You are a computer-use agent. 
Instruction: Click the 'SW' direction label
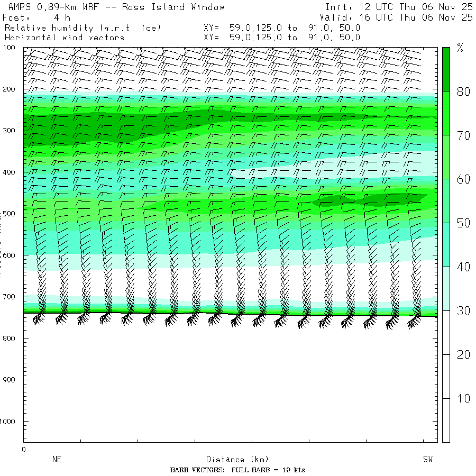point(428,459)
